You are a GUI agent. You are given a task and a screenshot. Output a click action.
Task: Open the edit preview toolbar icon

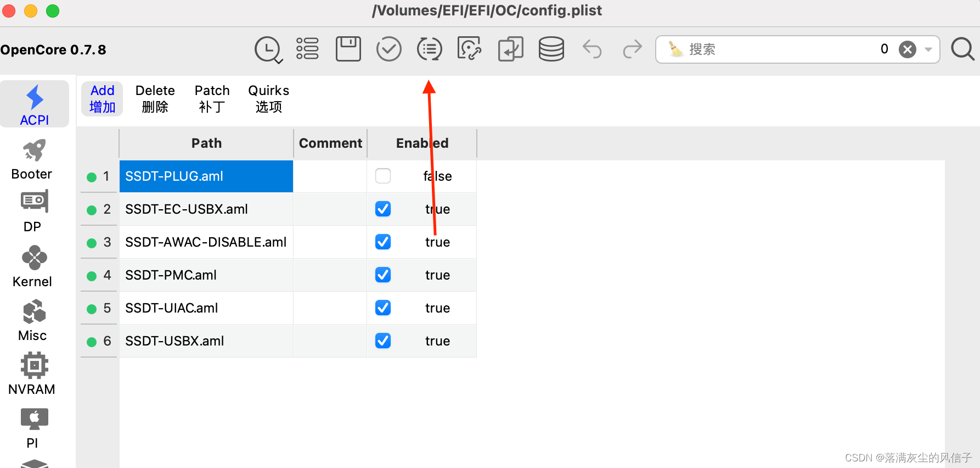point(470,49)
